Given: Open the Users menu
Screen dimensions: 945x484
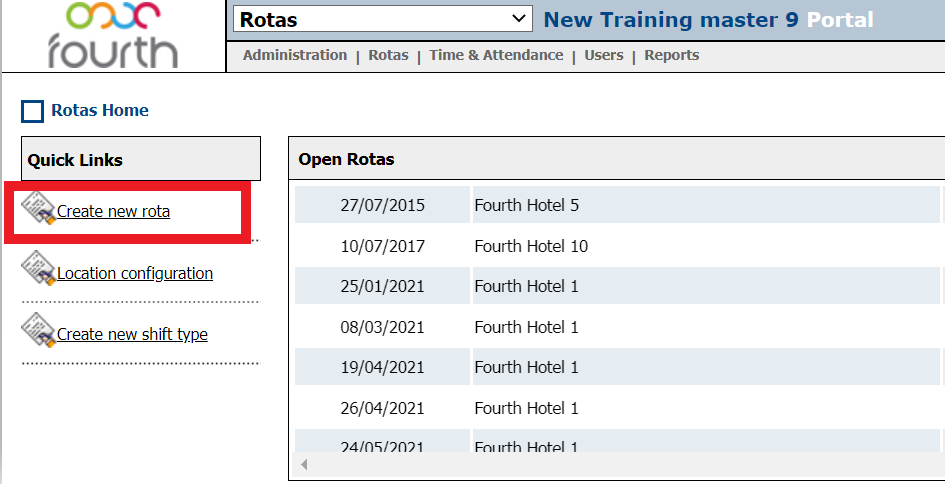Looking at the screenshot, I should 604,55.
